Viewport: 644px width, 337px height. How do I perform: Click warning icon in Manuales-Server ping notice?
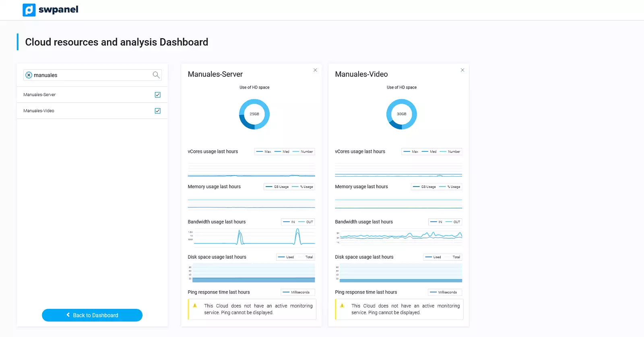[x=195, y=306]
